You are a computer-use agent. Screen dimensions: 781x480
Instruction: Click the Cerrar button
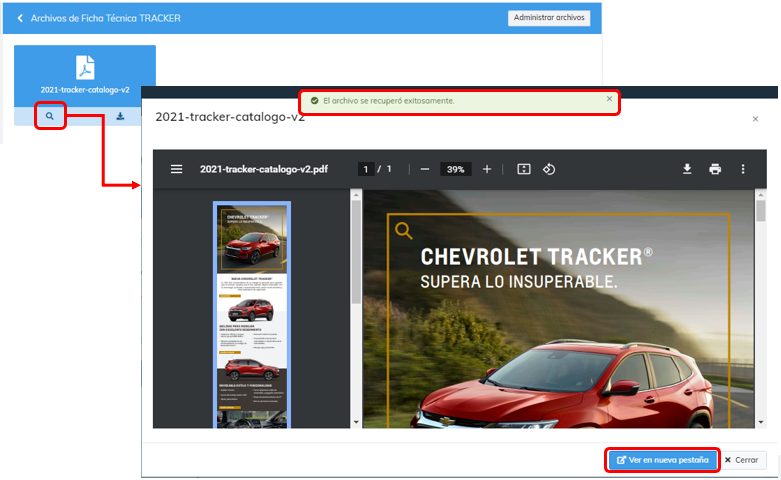coord(743,460)
